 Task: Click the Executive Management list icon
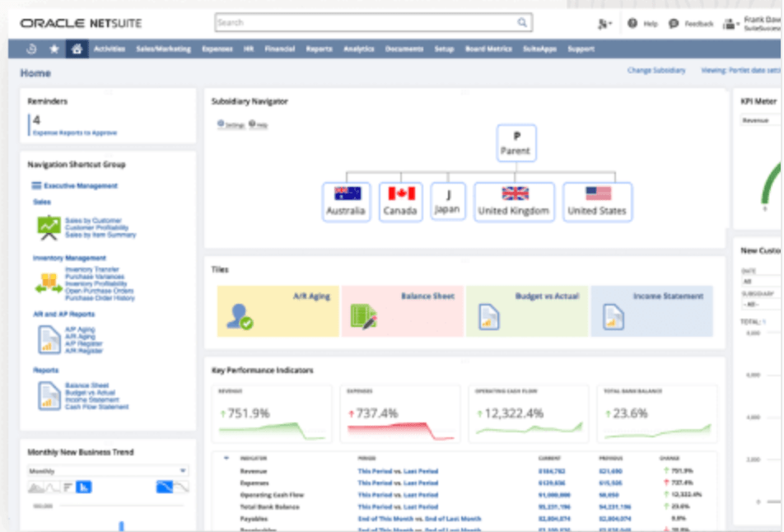coord(36,185)
